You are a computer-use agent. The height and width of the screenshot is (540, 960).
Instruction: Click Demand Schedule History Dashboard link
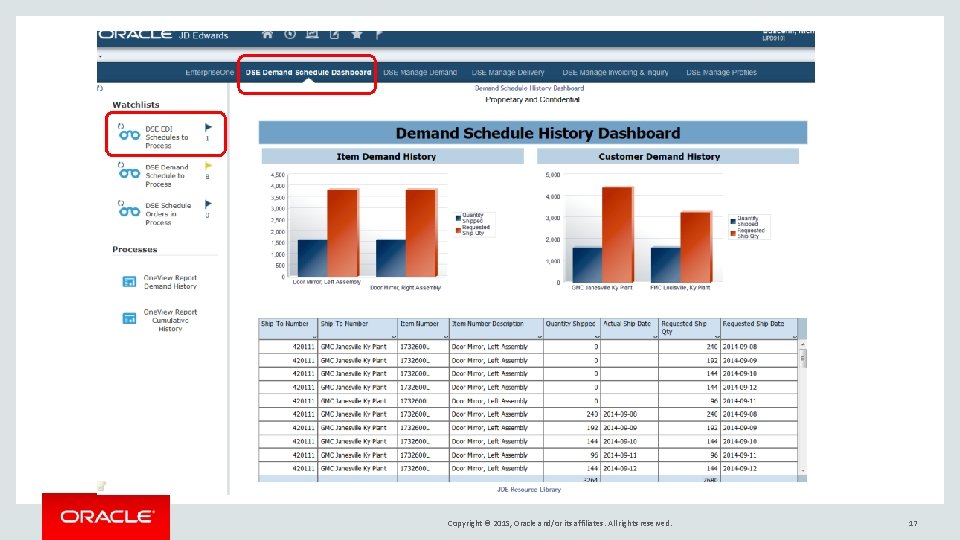529,88
